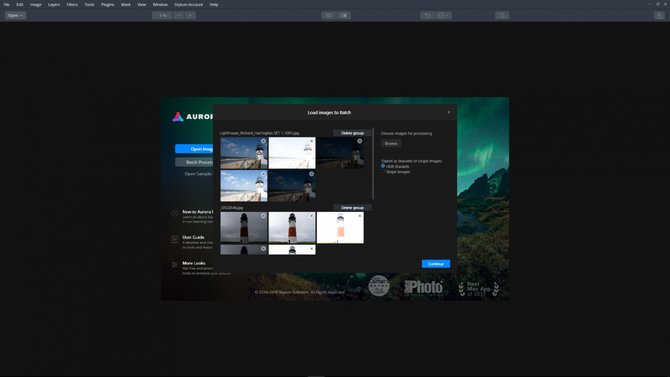Open the Window menu

160,4
